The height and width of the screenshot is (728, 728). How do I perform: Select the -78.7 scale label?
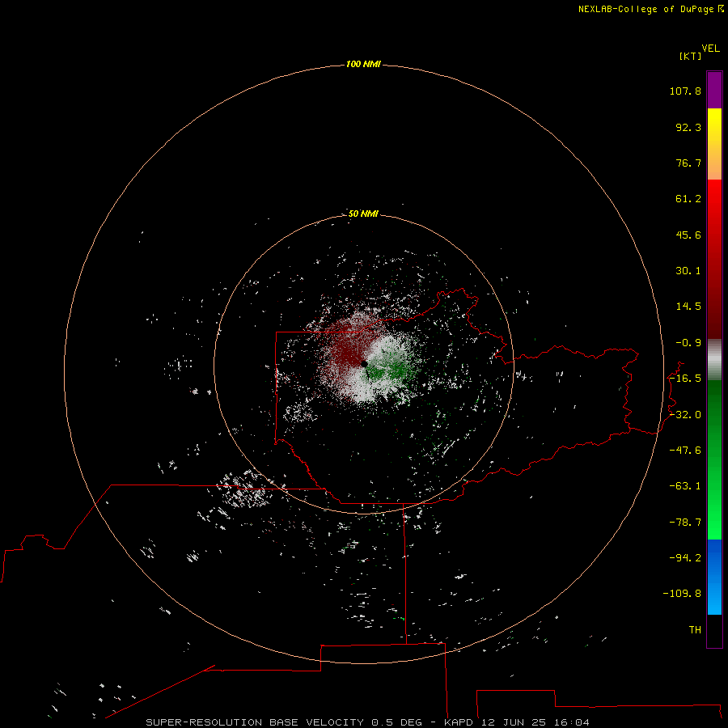pos(685,523)
